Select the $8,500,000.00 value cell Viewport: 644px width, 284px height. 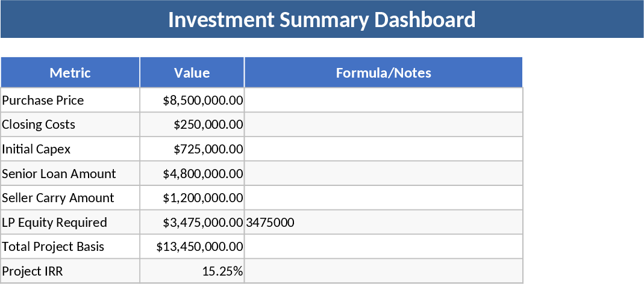(192, 100)
